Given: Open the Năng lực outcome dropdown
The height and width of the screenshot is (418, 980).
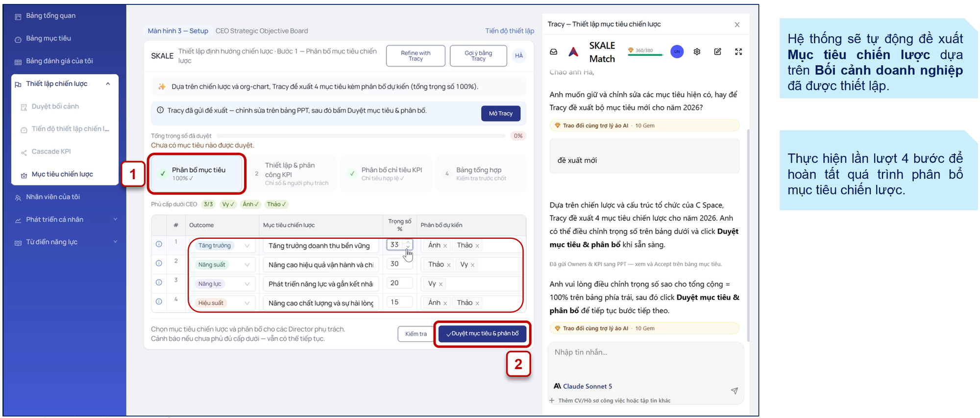Looking at the screenshot, I should 222,284.
